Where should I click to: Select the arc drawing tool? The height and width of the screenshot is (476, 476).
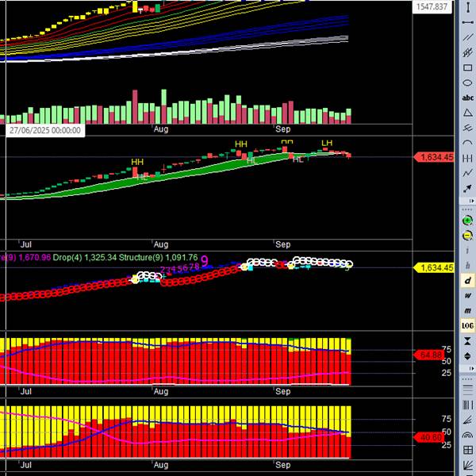click(467, 143)
